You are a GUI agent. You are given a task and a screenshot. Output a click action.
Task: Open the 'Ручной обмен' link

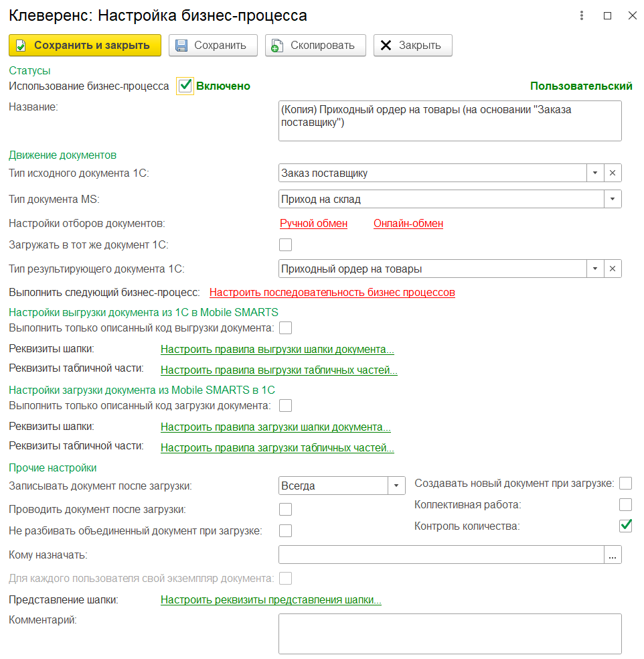click(x=314, y=224)
